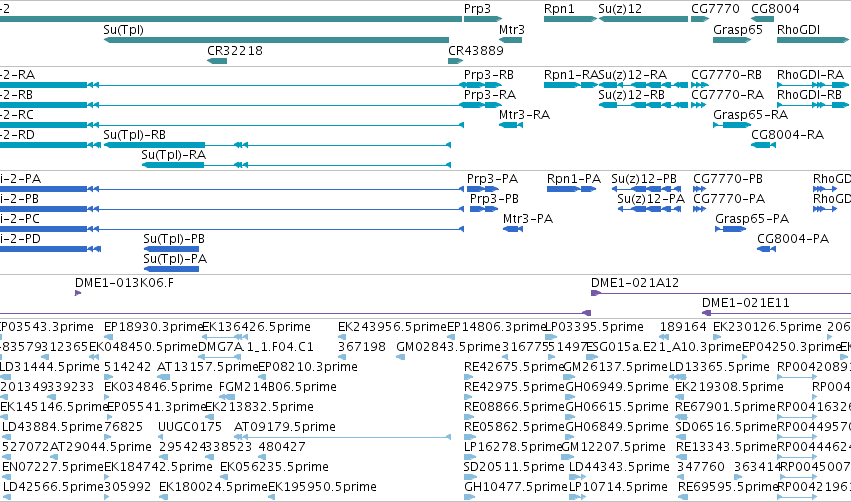Open transcript Prp3-RA
The width and height of the screenshot is (851, 502).
pos(490,95)
